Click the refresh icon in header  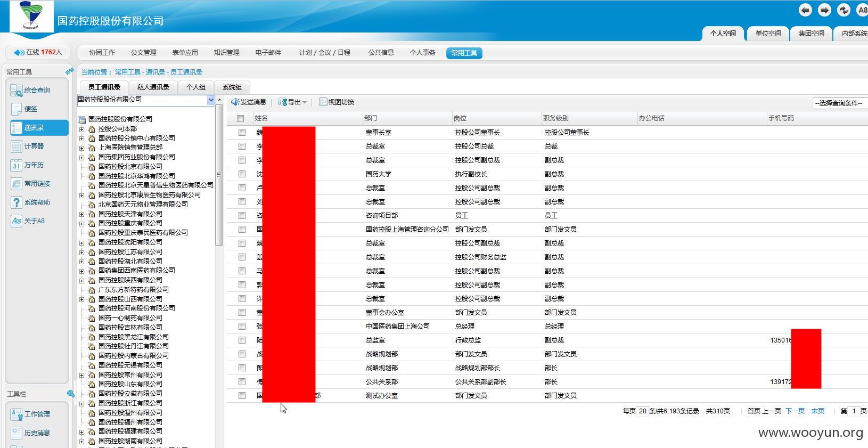point(844,10)
